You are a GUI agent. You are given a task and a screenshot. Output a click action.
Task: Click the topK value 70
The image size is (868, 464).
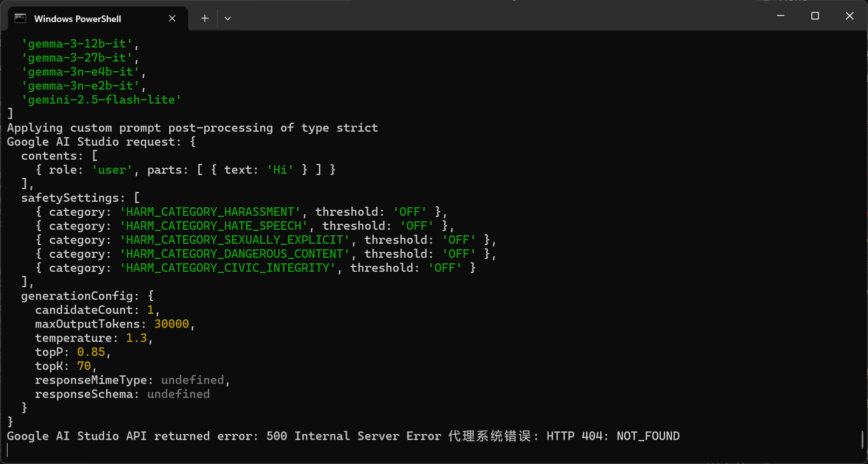[84, 366]
